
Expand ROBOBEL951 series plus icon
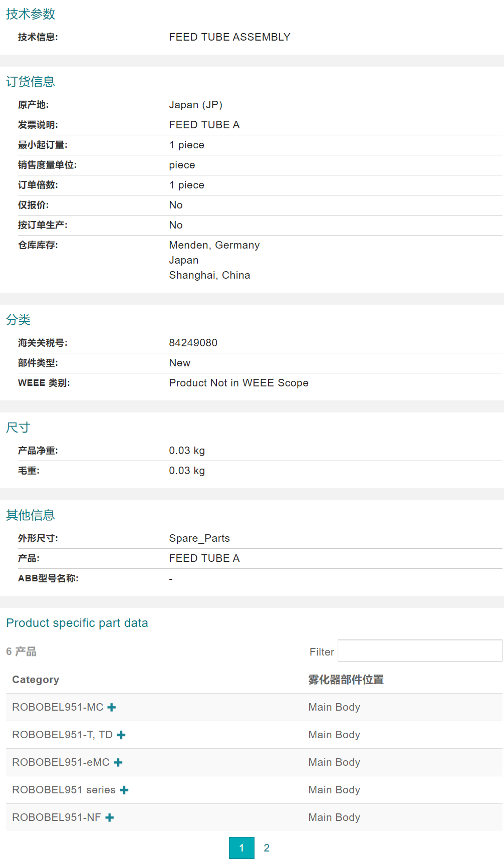tap(124, 790)
